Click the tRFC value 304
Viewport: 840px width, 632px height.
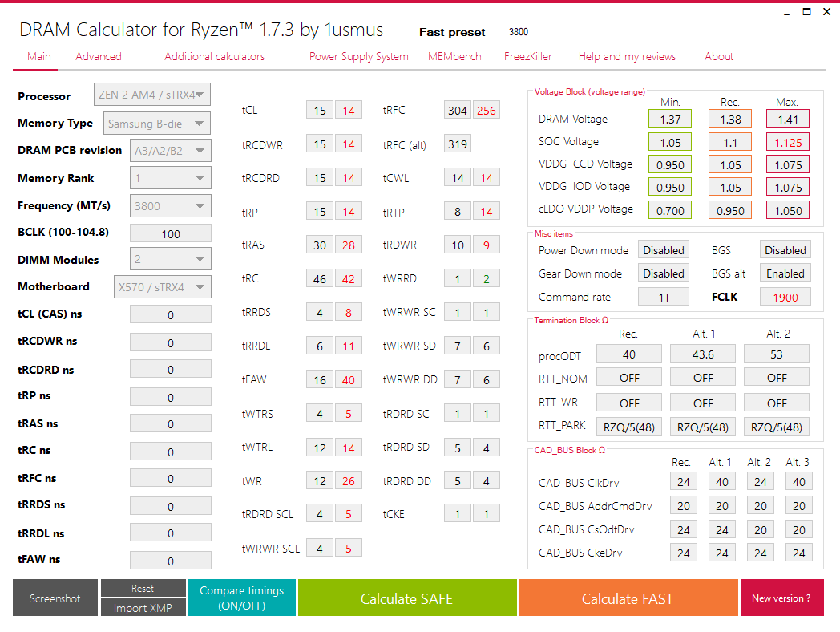[458, 110]
